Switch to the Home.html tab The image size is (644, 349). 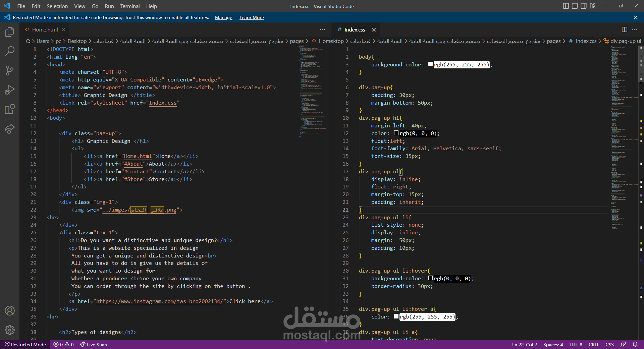click(x=45, y=30)
